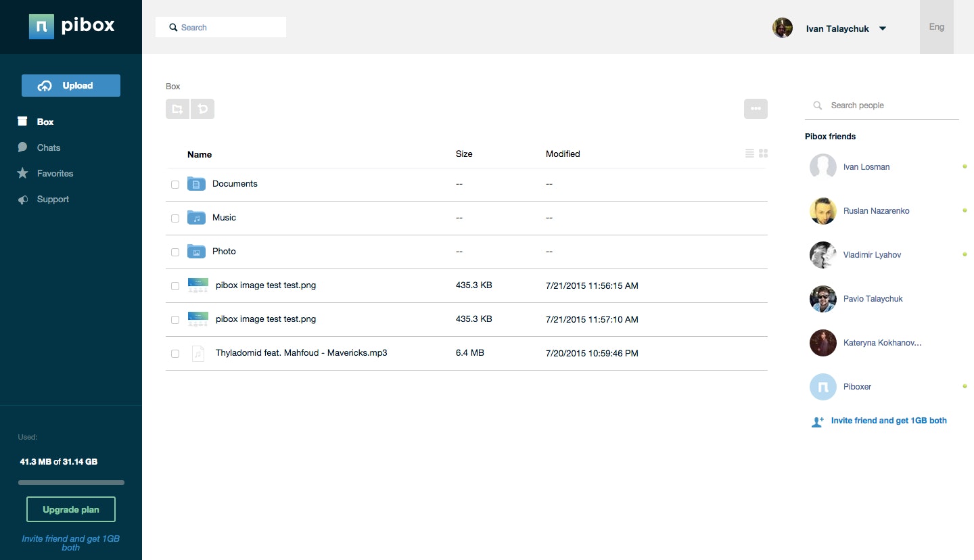
Task: Click thumbnail of png file modified 11:56:15 AM
Action: [198, 285]
